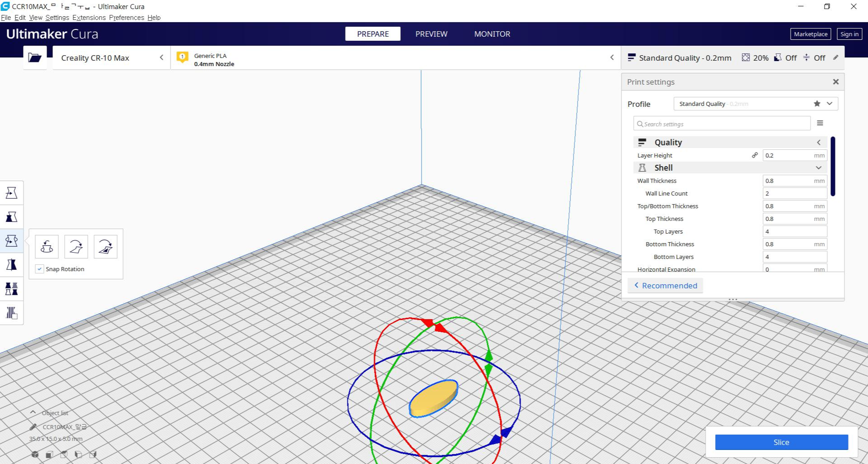Click the print settings panel scrollbar
868x464 pixels.
(833, 166)
